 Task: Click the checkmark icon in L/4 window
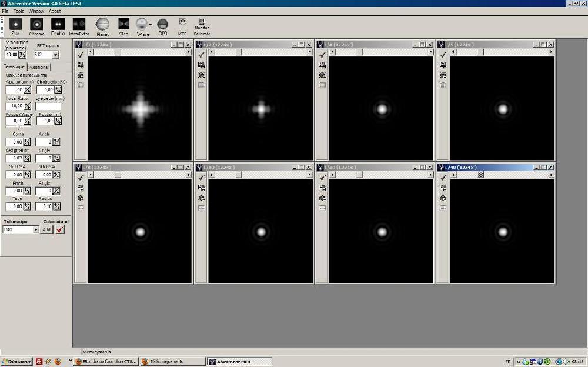(322, 55)
